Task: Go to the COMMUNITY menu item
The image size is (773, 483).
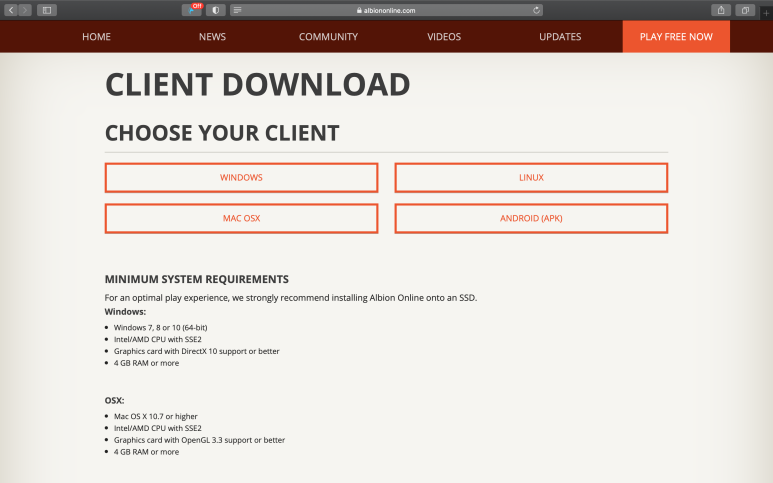Action: [328, 37]
